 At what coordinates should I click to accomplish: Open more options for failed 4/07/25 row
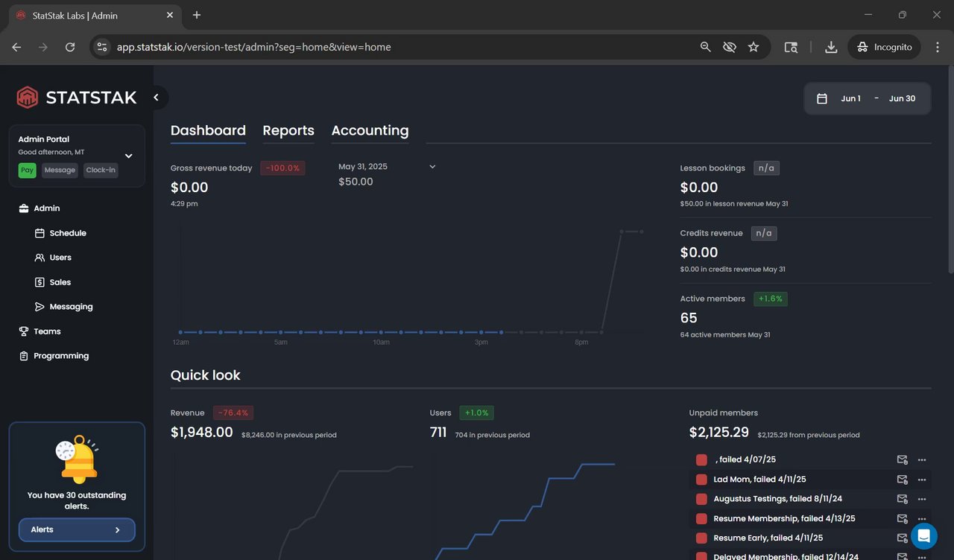pos(922,460)
